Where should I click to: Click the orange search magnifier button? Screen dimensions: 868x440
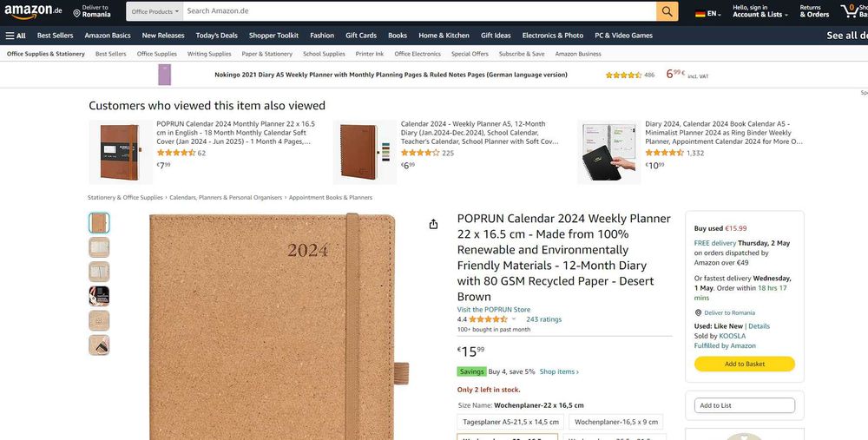click(x=667, y=11)
